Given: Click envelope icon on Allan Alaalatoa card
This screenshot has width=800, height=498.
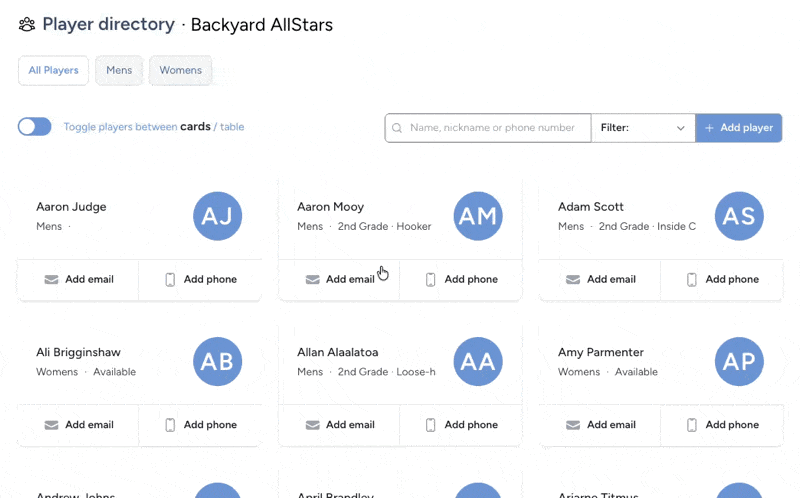Looking at the screenshot, I should tap(312, 425).
